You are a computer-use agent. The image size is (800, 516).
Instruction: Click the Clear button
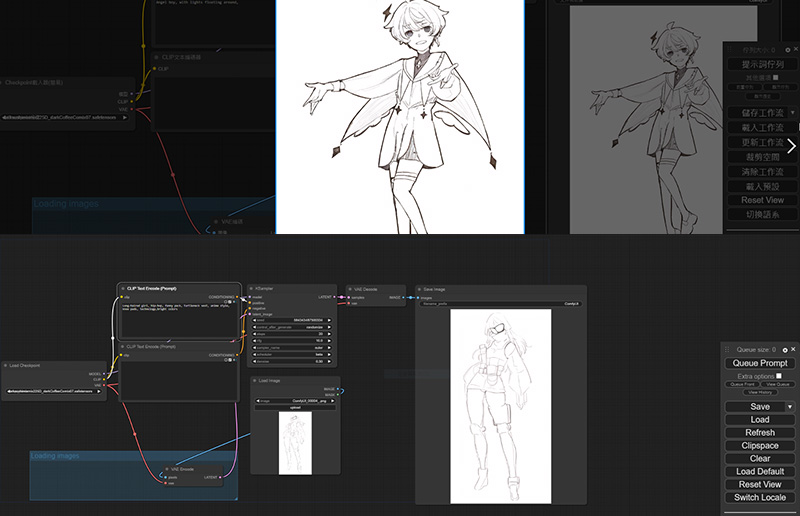760,458
